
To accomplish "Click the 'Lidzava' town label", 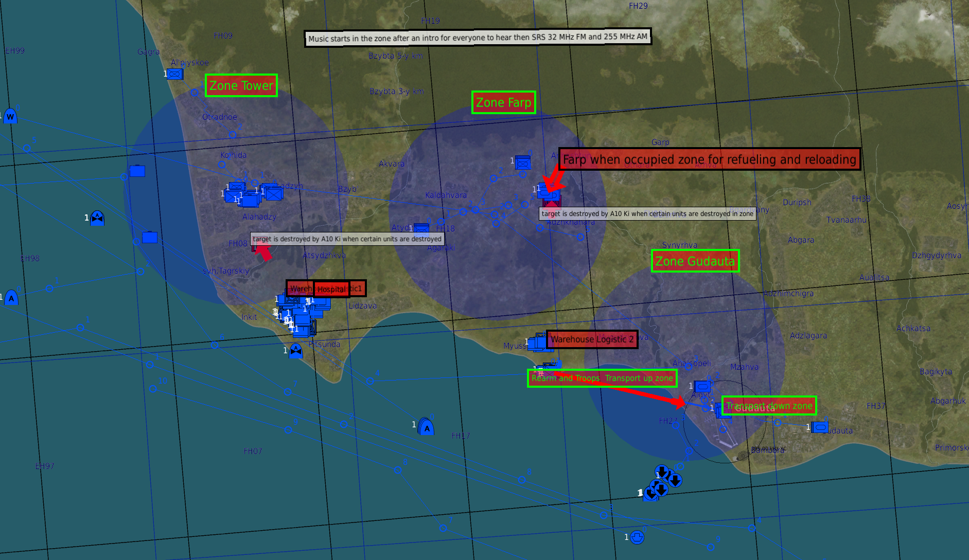I will pyautogui.click(x=363, y=305).
